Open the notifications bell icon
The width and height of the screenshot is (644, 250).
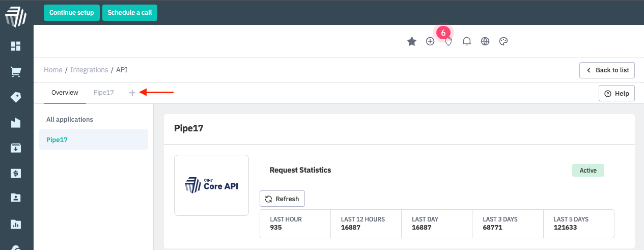[x=467, y=42]
